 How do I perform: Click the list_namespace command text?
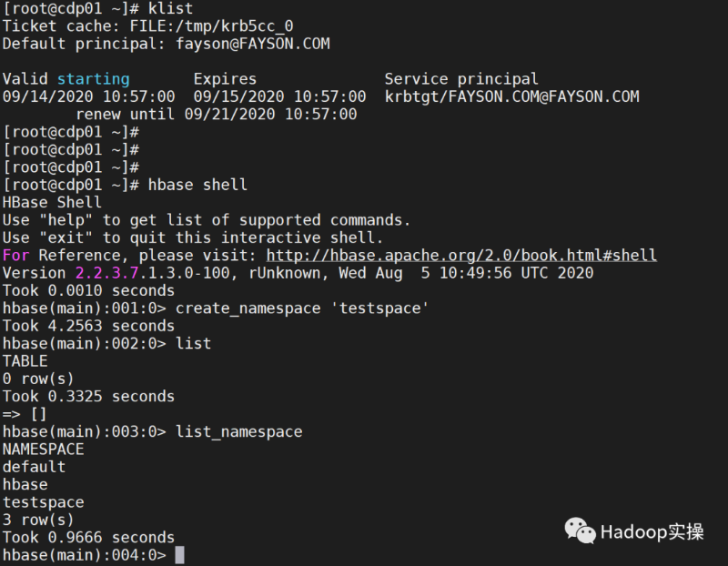(239, 432)
